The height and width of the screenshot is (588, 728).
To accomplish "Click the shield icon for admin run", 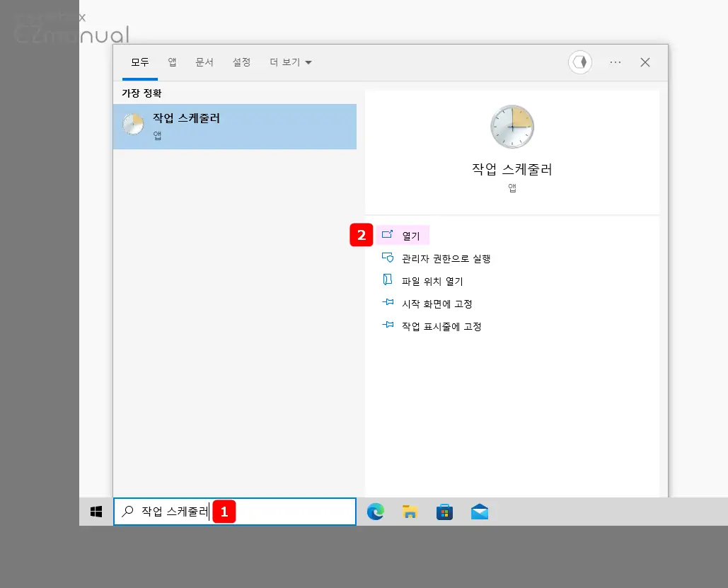I will (x=388, y=258).
